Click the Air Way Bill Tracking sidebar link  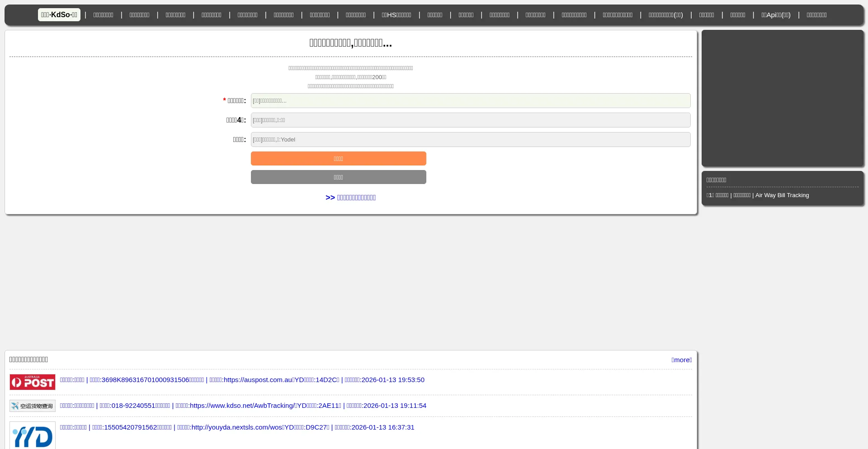pos(782,195)
